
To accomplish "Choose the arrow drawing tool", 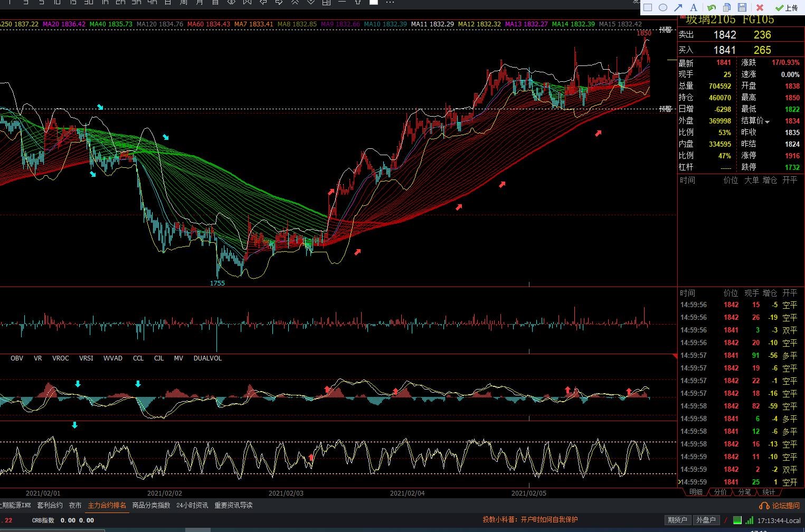I will [678, 7].
